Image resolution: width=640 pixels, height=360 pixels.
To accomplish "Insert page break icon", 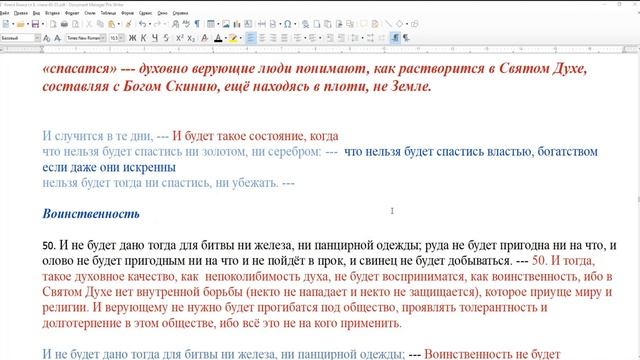I will (262, 24).
